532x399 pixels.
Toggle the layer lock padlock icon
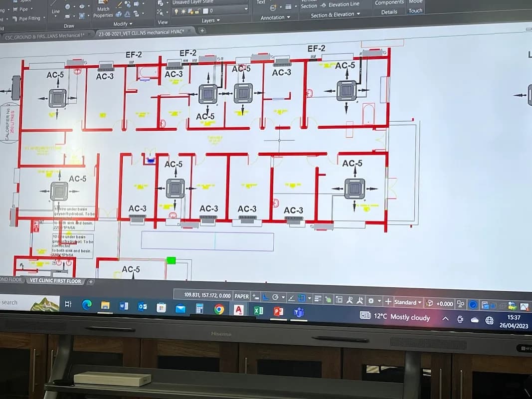pyautogui.click(x=197, y=11)
